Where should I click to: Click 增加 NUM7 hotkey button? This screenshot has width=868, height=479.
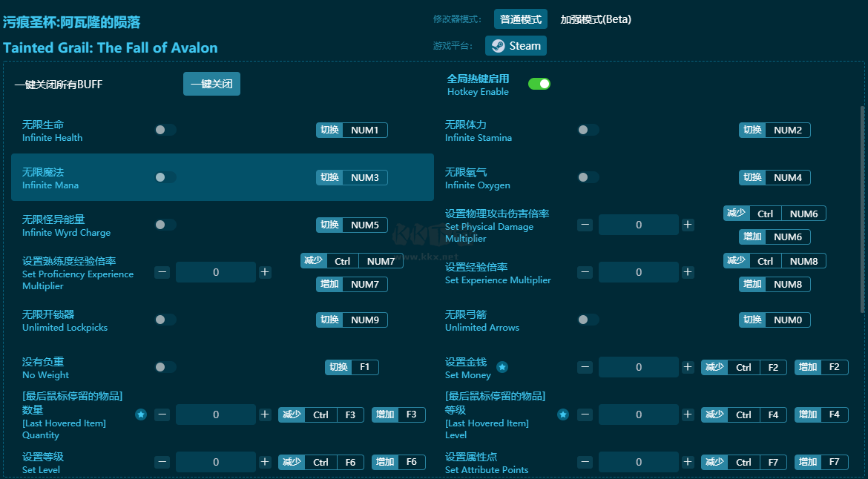(352, 284)
